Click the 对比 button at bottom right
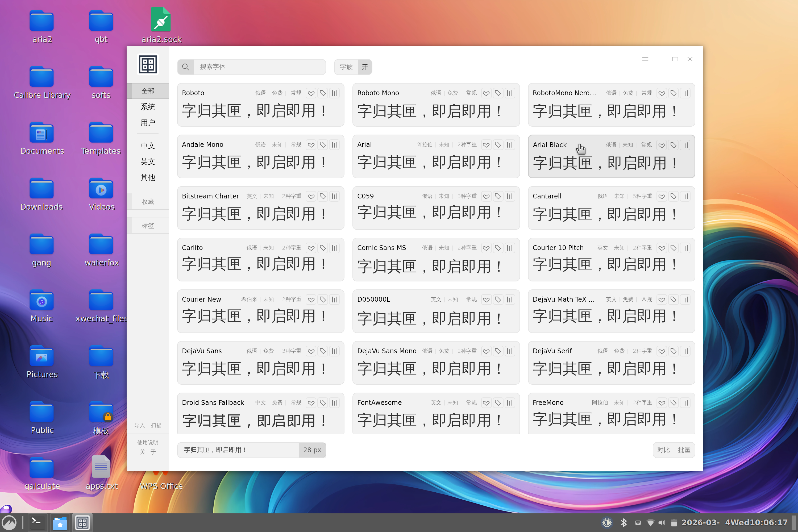 tap(663, 450)
